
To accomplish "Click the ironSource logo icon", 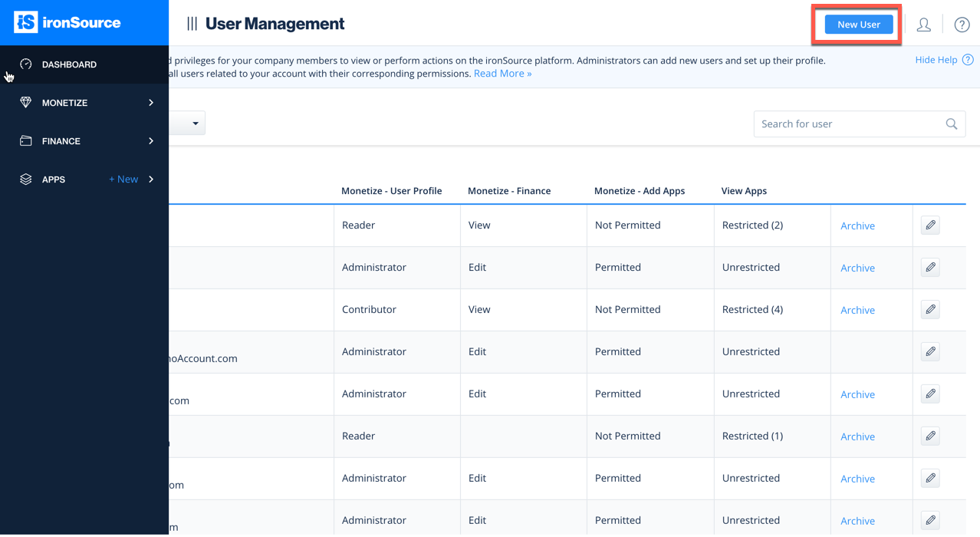I will [25, 22].
